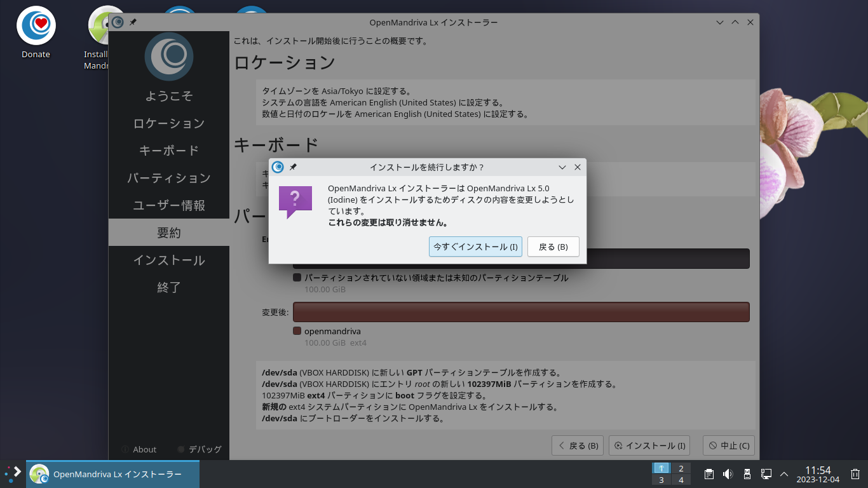Image resolution: width=868 pixels, height=488 pixels.
Task: Click the purple question mark icon
Action: tap(295, 203)
